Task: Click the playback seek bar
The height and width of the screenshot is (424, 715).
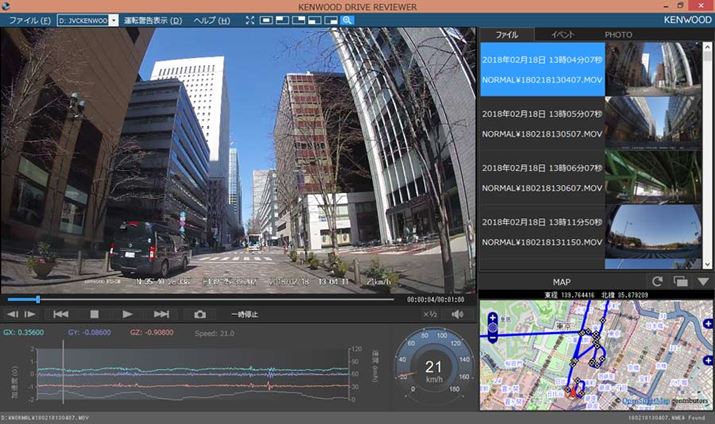Action: pos(200,298)
